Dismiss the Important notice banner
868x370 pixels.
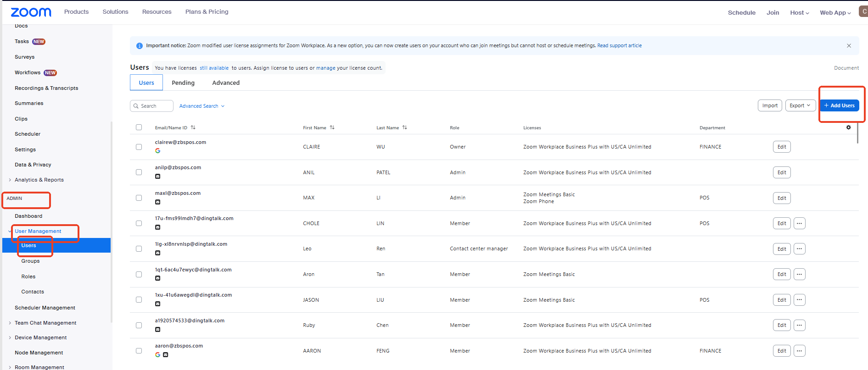[849, 46]
